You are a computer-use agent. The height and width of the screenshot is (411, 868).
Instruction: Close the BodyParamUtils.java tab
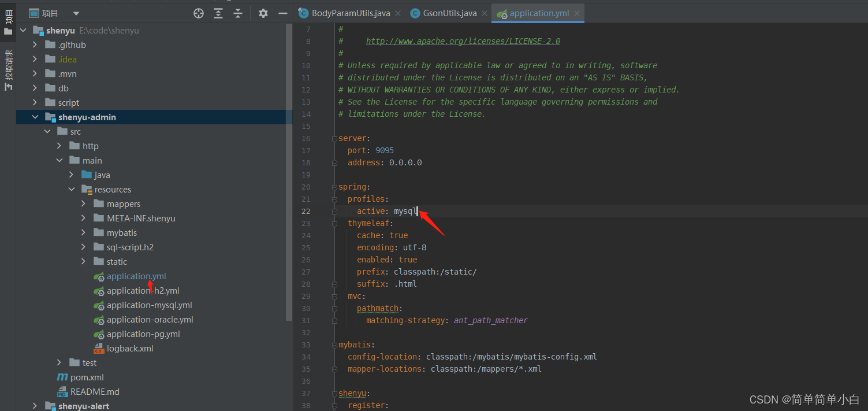[x=397, y=13]
